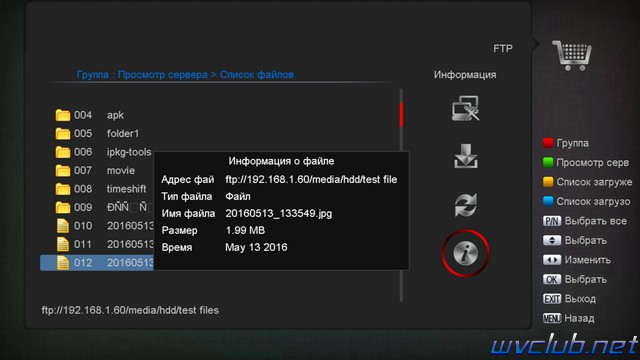Click Изменить label
This screenshot has width=640, height=360.
[x=587, y=260]
